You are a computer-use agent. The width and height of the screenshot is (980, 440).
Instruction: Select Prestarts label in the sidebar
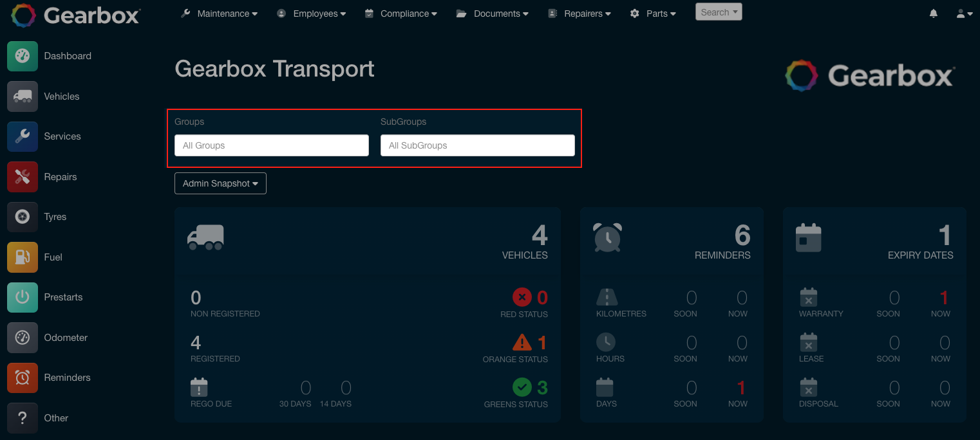pos(63,297)
